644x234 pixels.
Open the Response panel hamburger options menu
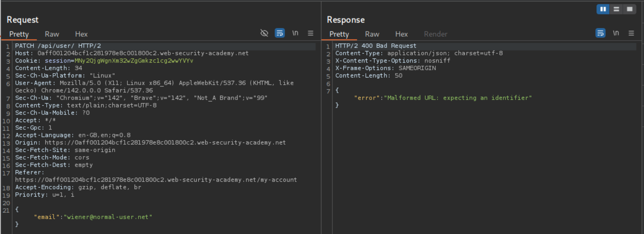[x=631, y=33]
